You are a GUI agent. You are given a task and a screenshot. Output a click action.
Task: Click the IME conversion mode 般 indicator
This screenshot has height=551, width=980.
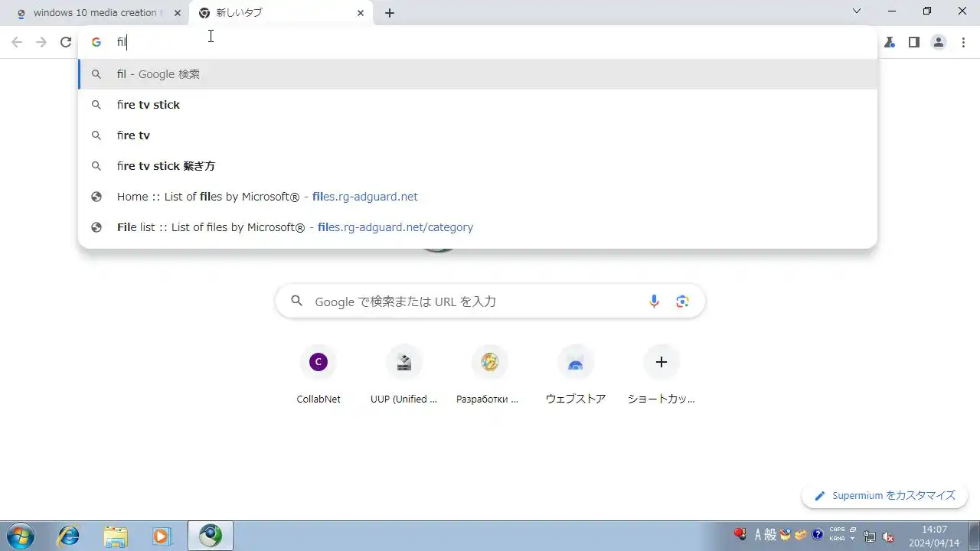pos(770,535)
